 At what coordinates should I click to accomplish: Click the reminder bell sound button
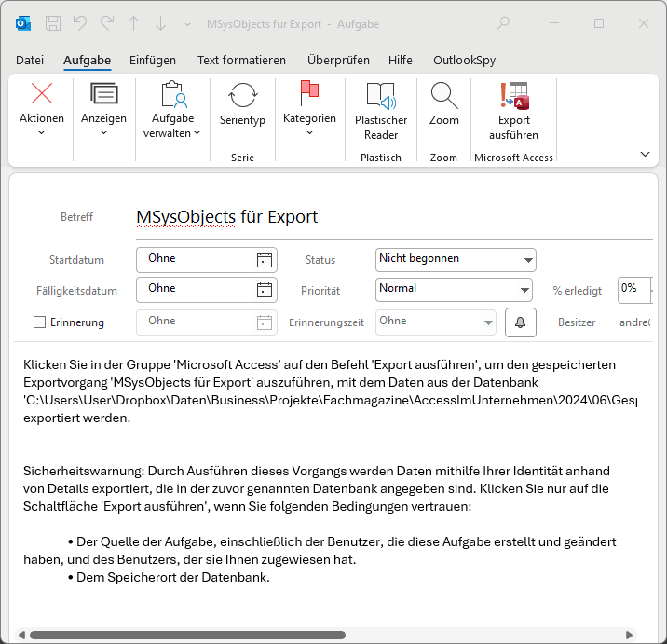tap(520, 322)
